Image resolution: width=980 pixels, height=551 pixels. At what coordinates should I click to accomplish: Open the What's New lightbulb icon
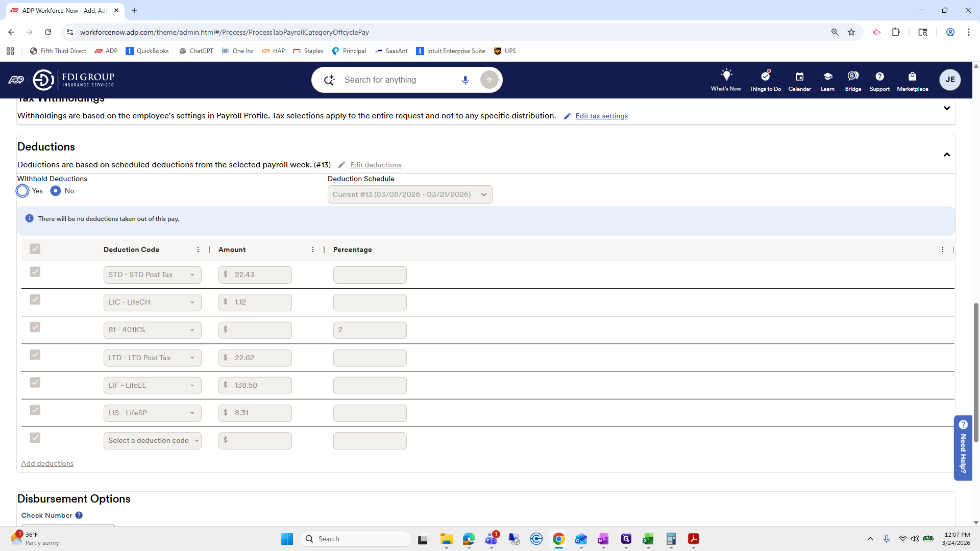(726, 76)
